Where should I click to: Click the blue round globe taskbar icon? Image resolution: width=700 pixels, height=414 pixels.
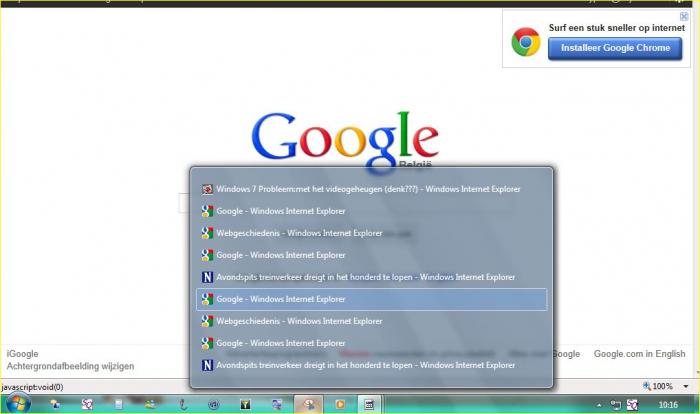pyautogui.click(x=214, y=405)
